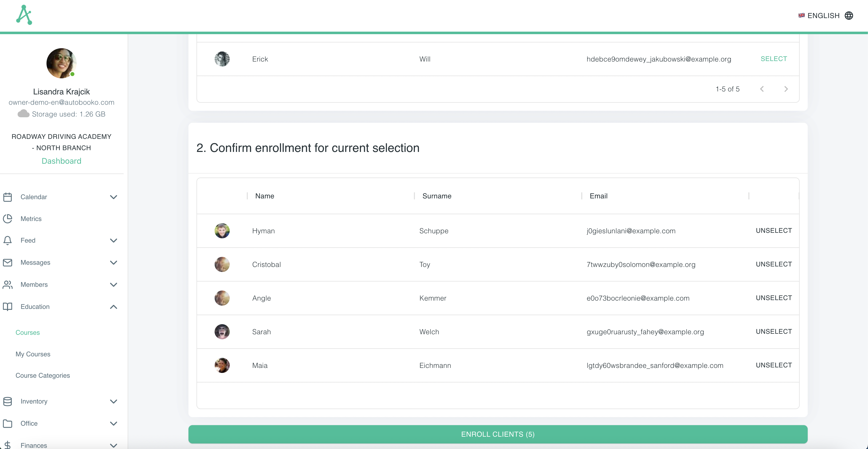868x449 pixels.
Task: Unselect Hyman Schuppe from enrollment
Action: pyautogui.click(x=774, y=231)
